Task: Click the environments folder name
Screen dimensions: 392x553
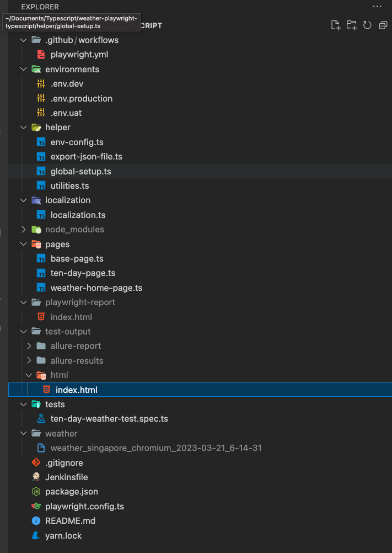Action: coord(72,69)
